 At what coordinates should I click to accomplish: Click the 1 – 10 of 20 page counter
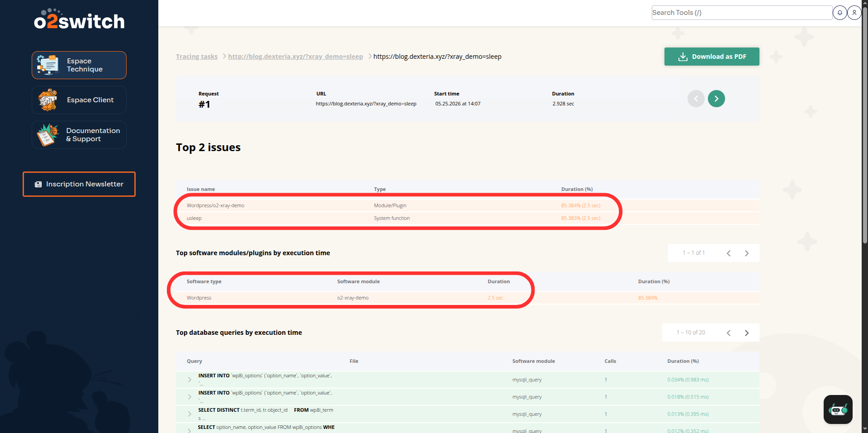[691, 333]
